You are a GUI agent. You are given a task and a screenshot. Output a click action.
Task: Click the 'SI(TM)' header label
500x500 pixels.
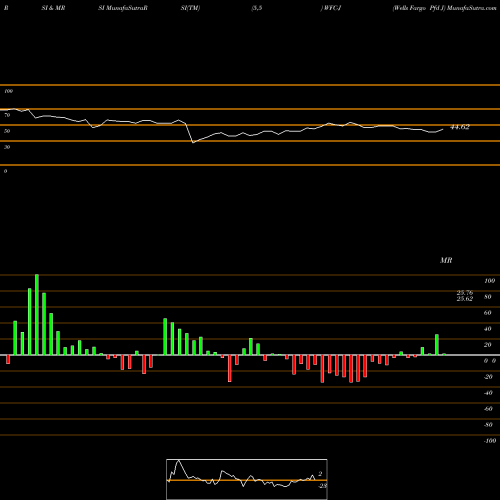point(190,8)
